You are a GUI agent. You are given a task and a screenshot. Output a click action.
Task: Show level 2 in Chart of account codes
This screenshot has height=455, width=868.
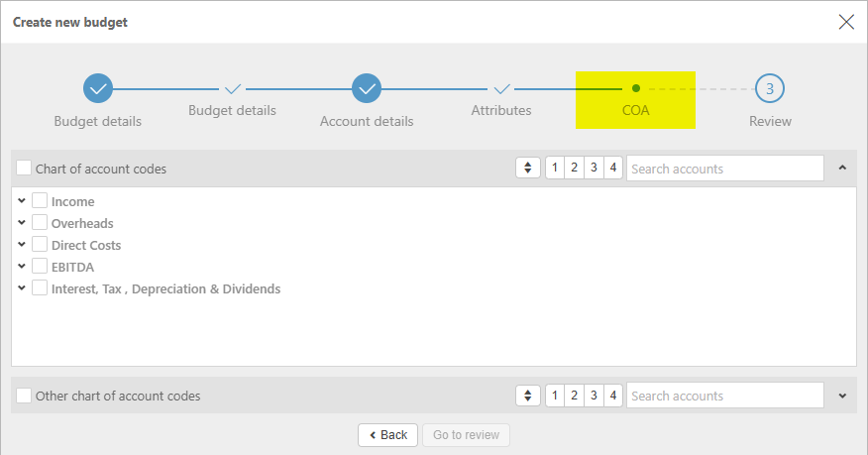[575, 169]
